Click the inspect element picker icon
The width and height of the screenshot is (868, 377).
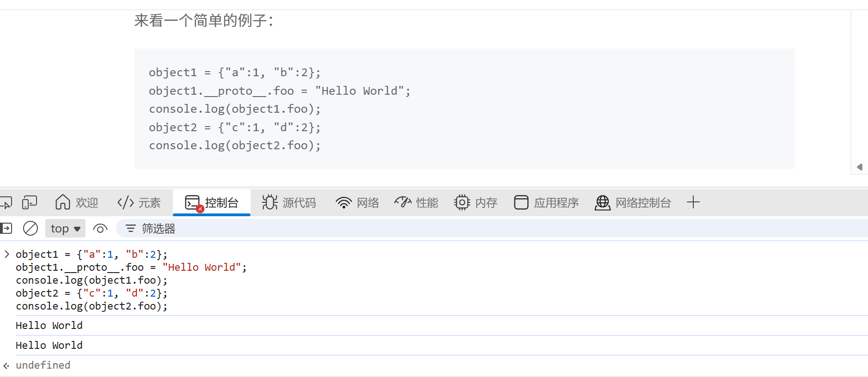(6, 202)
